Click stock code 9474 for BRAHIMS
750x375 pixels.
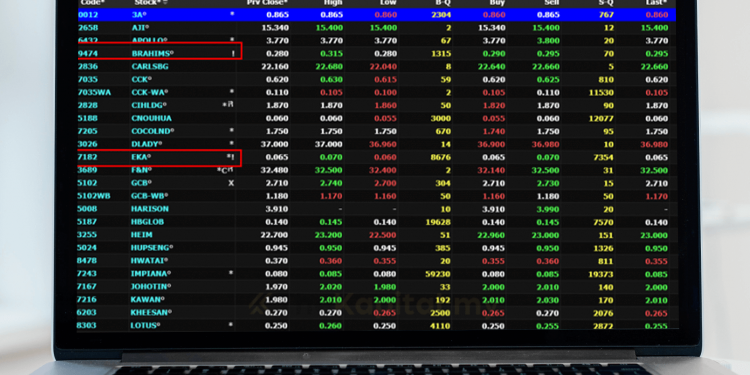pyautogui.click(x=88, y=54)
